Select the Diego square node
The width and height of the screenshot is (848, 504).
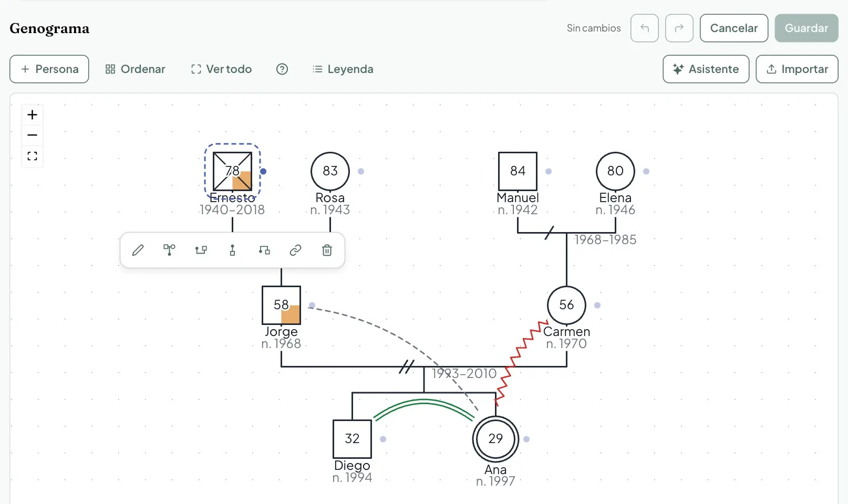352,439
